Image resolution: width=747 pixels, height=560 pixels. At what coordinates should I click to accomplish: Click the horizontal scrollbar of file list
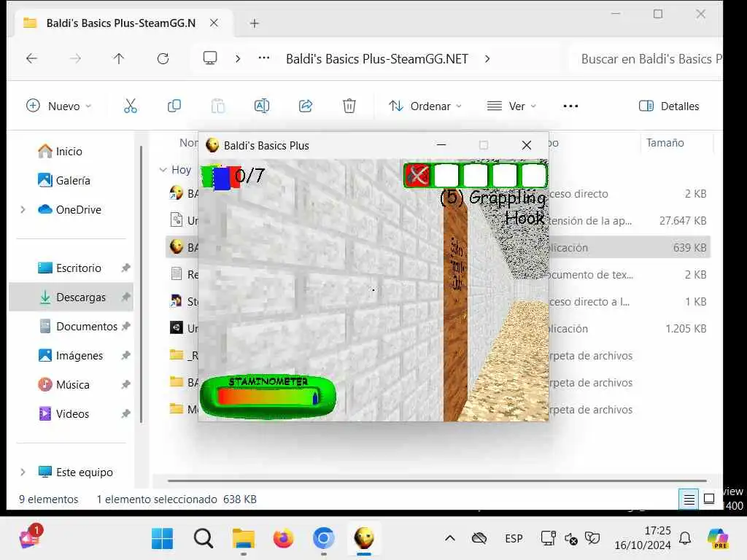pos(437,481)
